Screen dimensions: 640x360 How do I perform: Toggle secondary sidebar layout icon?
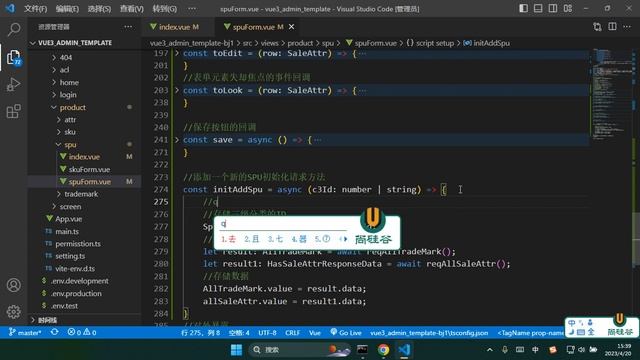click(553, 8)
